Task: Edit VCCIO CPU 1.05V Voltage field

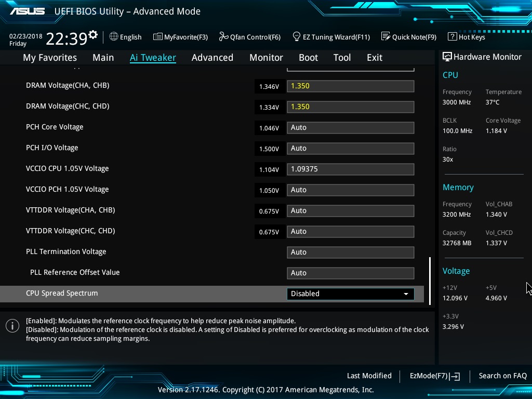Action: (351, 169)
